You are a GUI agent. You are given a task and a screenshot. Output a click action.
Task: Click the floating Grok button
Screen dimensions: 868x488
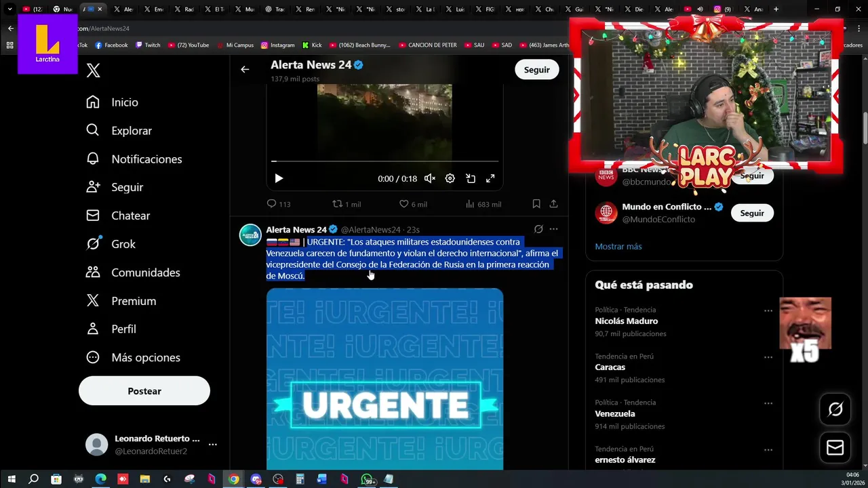tap(835, 409)
